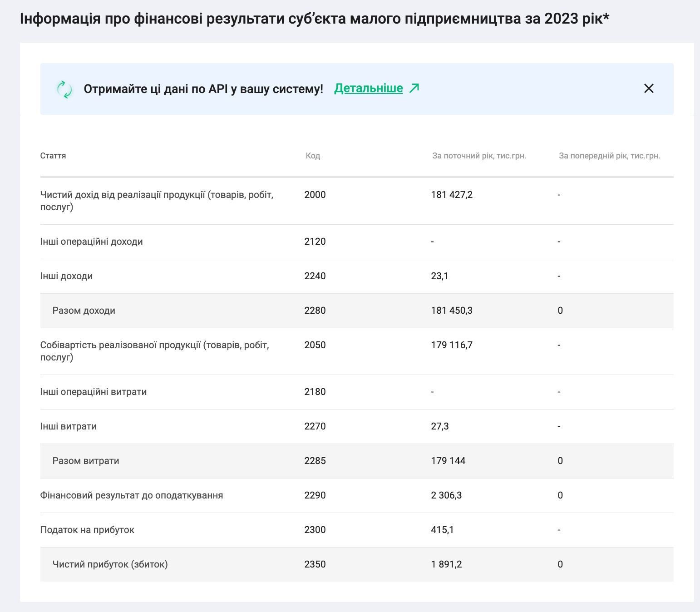This screenshot has height=612, width=700.
Task: Click the arrow icon beside Детальніше
Action: (414, 88)
